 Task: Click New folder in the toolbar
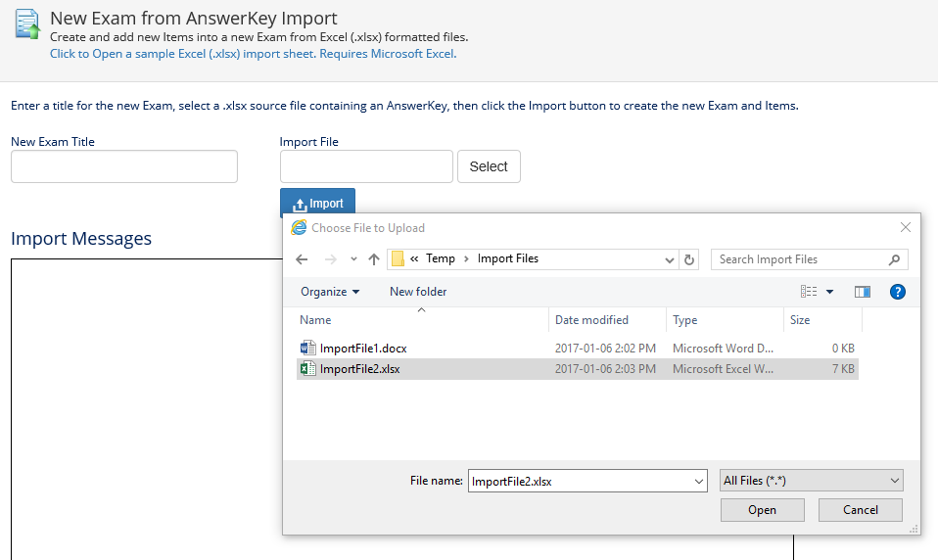pos(418,292)
